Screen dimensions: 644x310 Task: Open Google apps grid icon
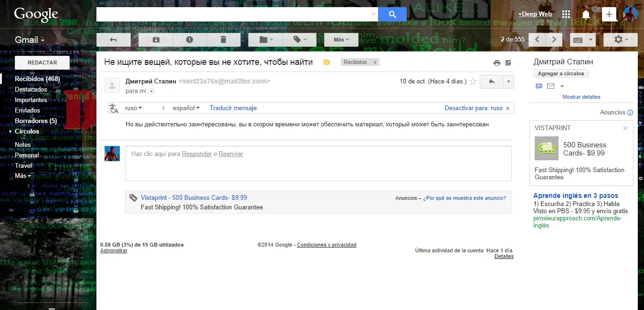point(566,14)
